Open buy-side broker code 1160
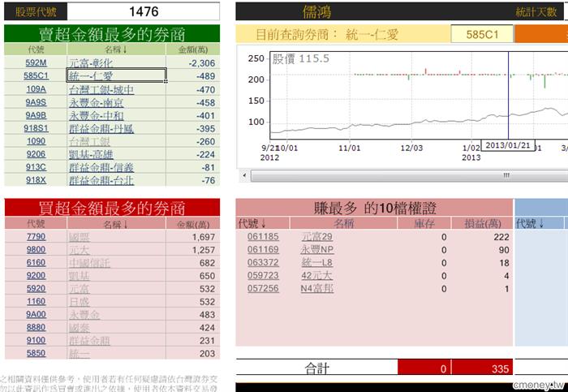The width and height of the screenshot is (568, 392). tap(36, 301)
